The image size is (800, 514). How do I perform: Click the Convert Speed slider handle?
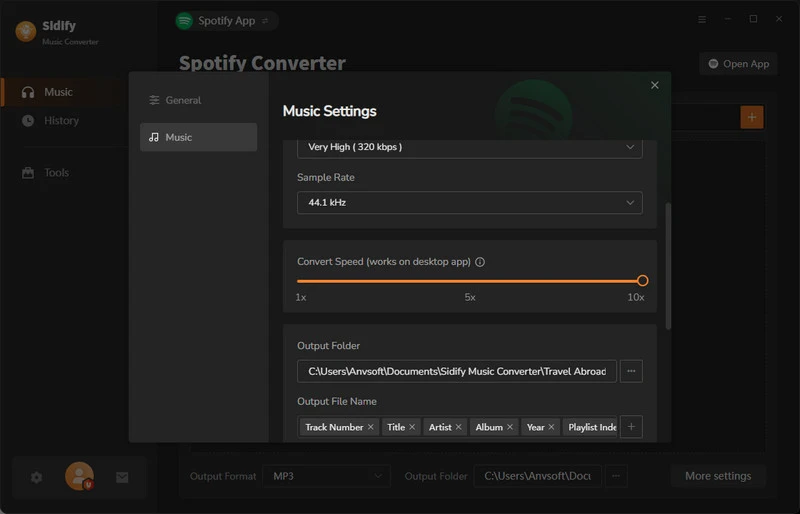[642, 281]
